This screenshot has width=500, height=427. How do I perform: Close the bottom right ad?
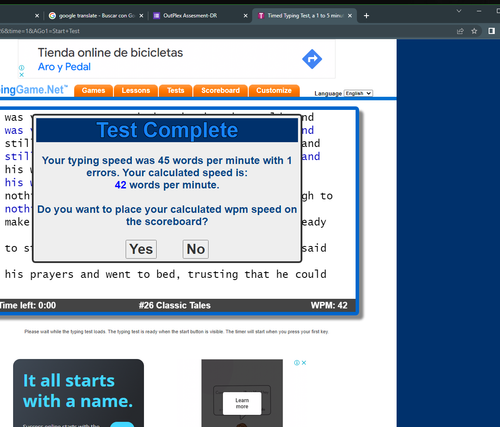pyautogui.click(x=304, y=363)
